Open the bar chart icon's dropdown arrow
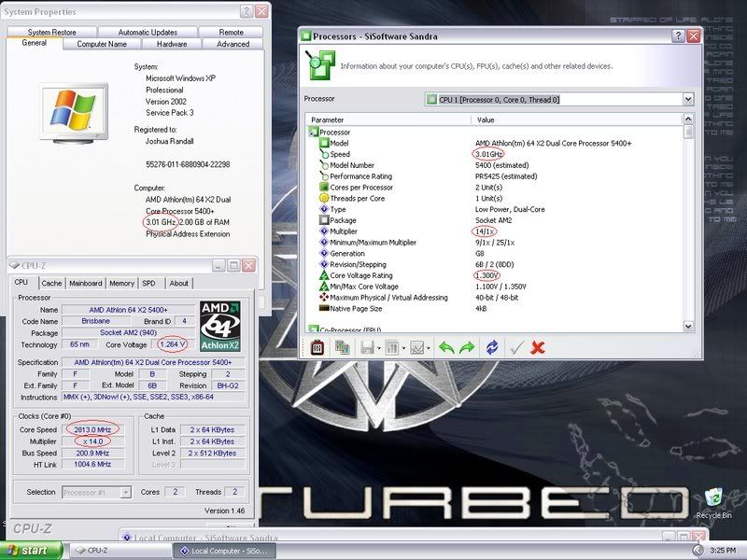Screen dimensions: 747x560 403,348
